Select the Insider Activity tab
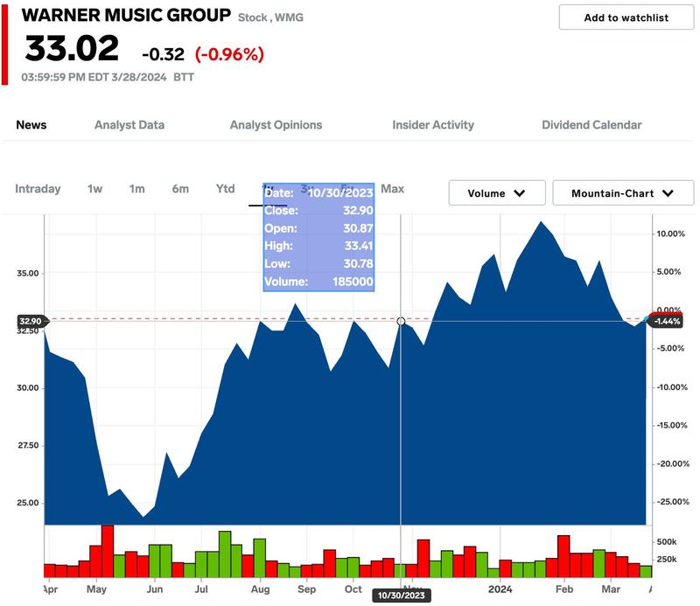 tap(433, 125)
